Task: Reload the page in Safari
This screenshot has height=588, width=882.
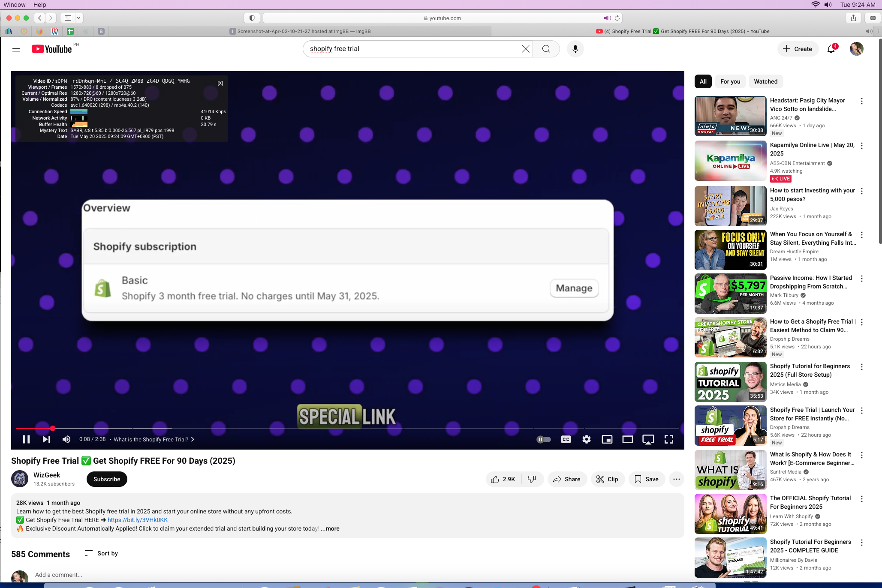Action: (617, 18)
